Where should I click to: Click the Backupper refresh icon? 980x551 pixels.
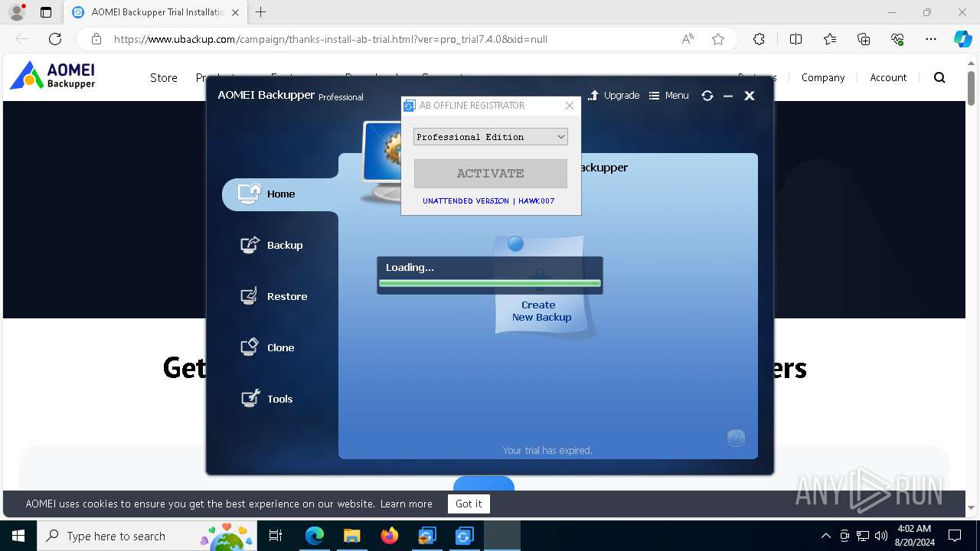coord(707,96)
